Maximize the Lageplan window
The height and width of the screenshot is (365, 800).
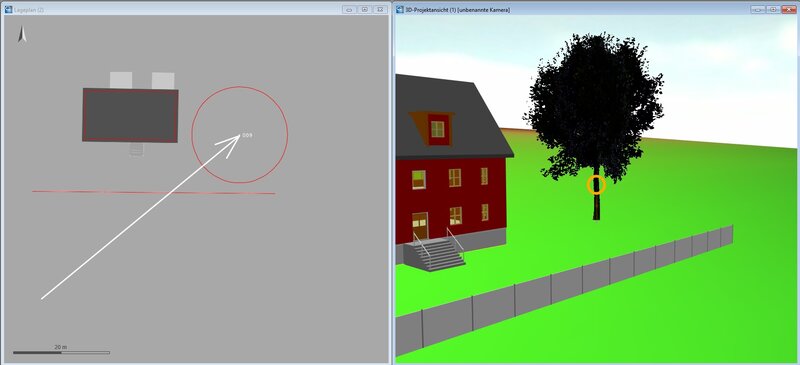[365, 10]
